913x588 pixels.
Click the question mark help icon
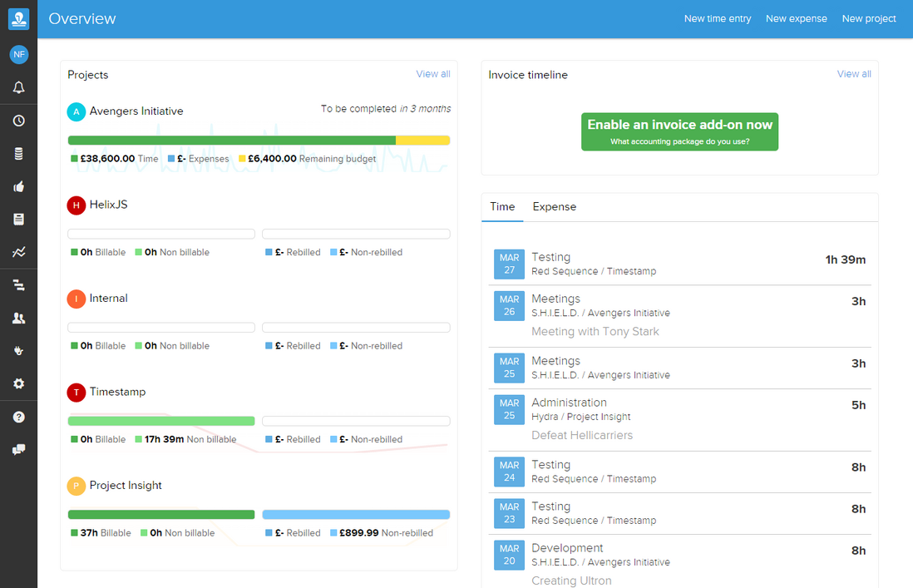18,417
